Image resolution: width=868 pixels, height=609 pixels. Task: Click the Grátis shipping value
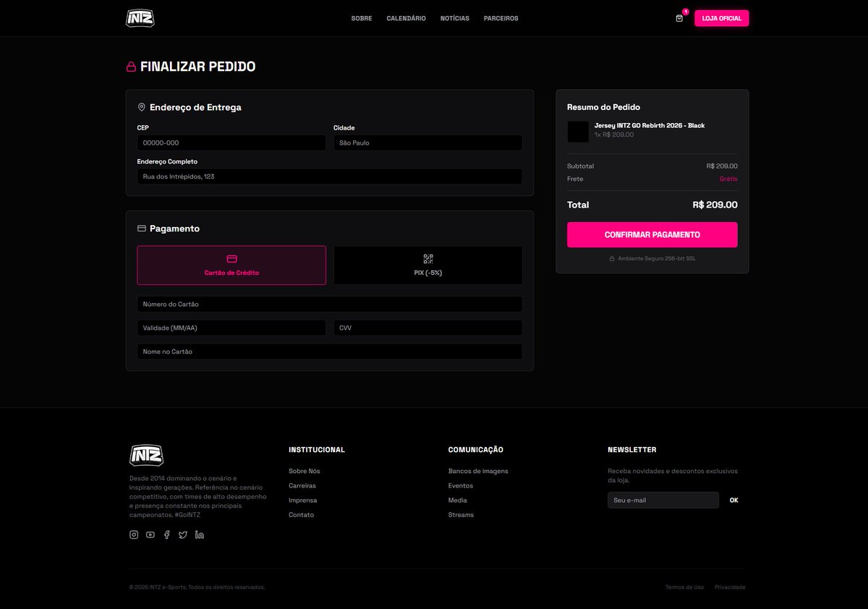(728, 179)
